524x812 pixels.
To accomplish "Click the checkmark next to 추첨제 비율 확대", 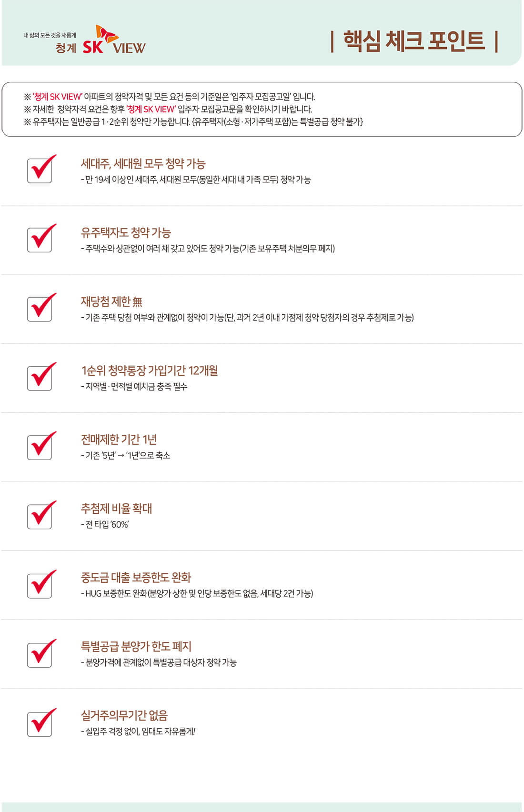I will [41, 514].
